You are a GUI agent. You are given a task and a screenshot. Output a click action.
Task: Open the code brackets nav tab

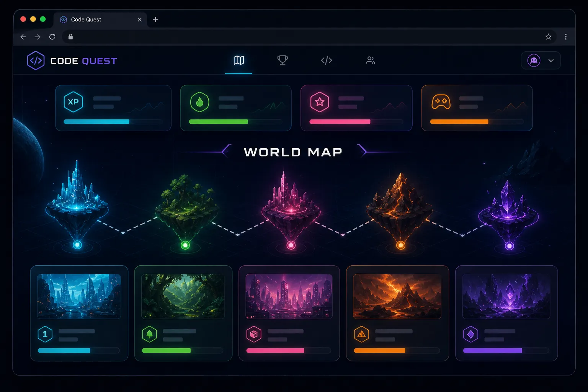pyautogui.click(x=327, y=60)
